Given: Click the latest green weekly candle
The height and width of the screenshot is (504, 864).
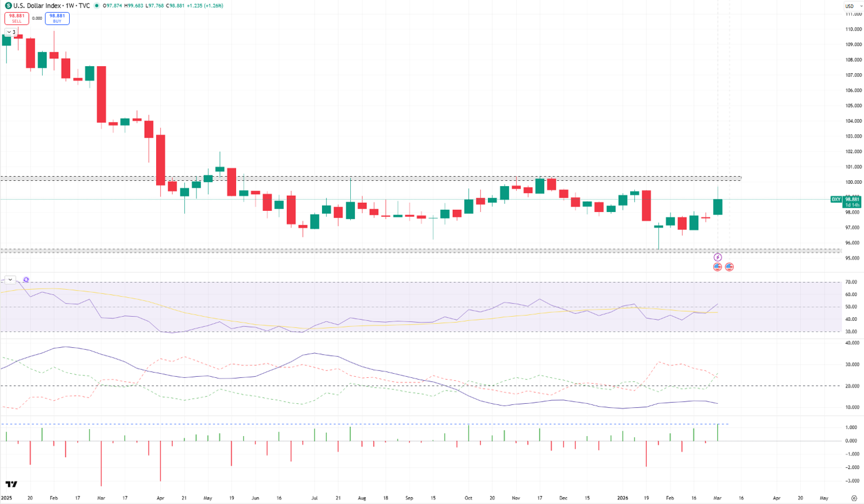Looking at the screenshot, I should 718,206.
